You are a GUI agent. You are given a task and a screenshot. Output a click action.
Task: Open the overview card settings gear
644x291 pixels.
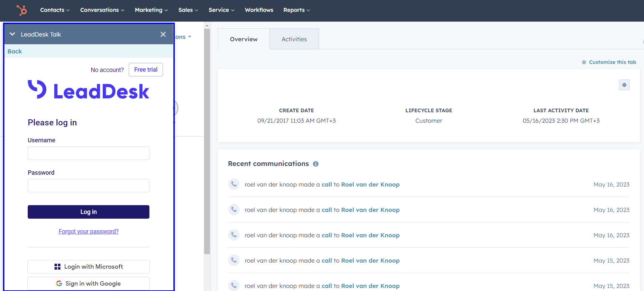pos(624,85)
